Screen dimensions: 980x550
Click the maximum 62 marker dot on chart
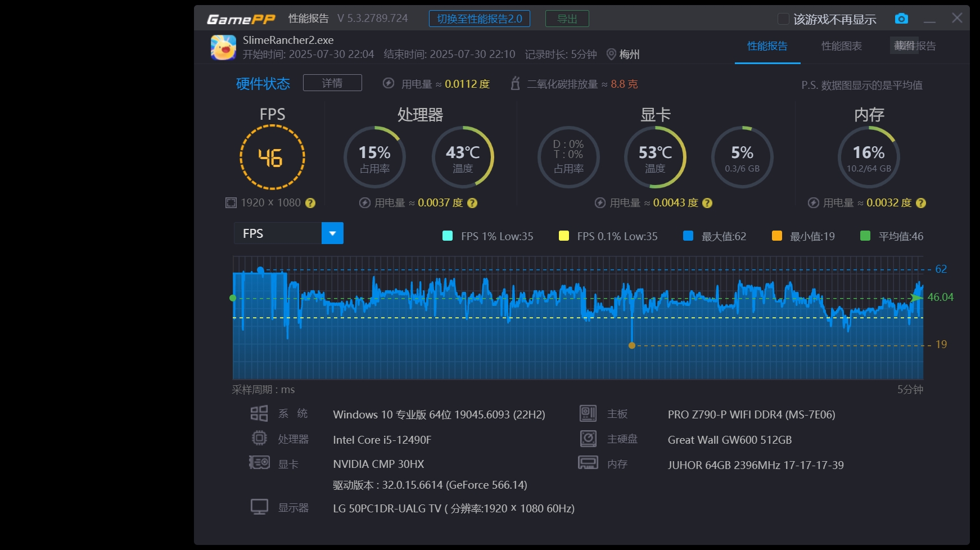[x=260, y=270]
